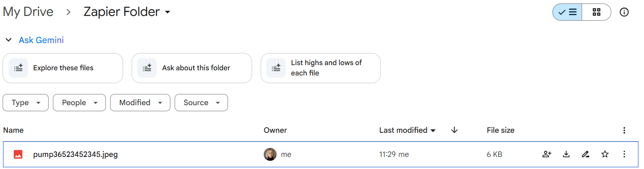Rename the pump image file
This screenshot has height=169, width=644.
tap(585, 154)
